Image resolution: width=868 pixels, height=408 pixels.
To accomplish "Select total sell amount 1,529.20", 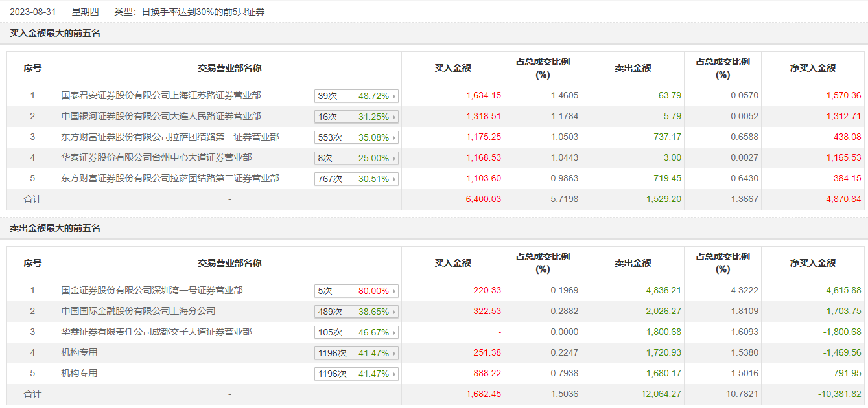I will (x=663, y=199).
